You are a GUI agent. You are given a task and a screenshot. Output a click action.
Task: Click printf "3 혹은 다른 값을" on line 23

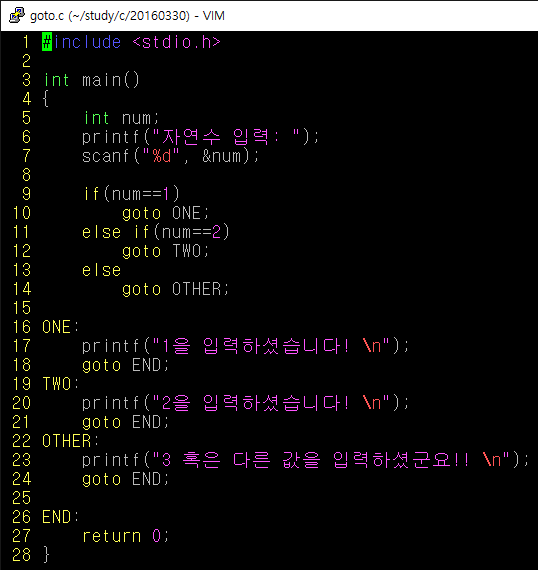click(305, 460)
